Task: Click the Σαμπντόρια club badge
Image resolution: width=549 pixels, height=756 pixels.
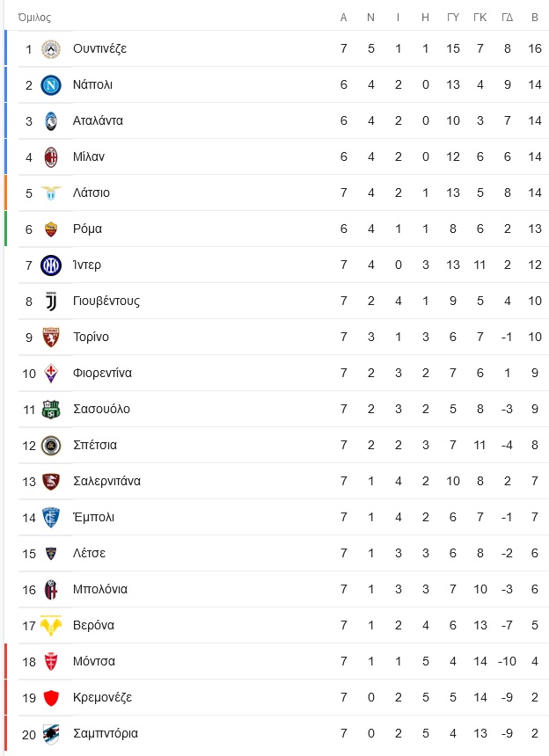Action: [x=51, y=734]
